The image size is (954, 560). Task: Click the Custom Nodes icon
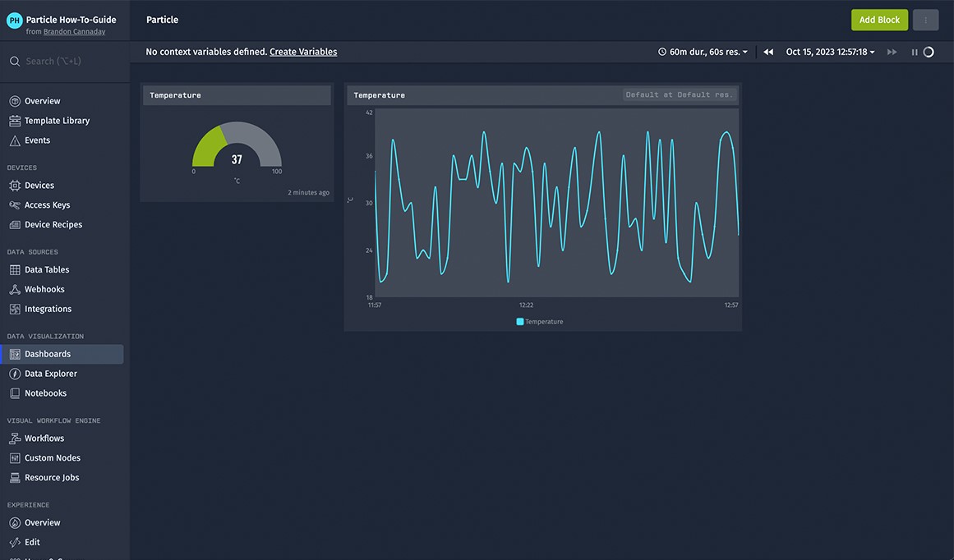coord(15,458)
